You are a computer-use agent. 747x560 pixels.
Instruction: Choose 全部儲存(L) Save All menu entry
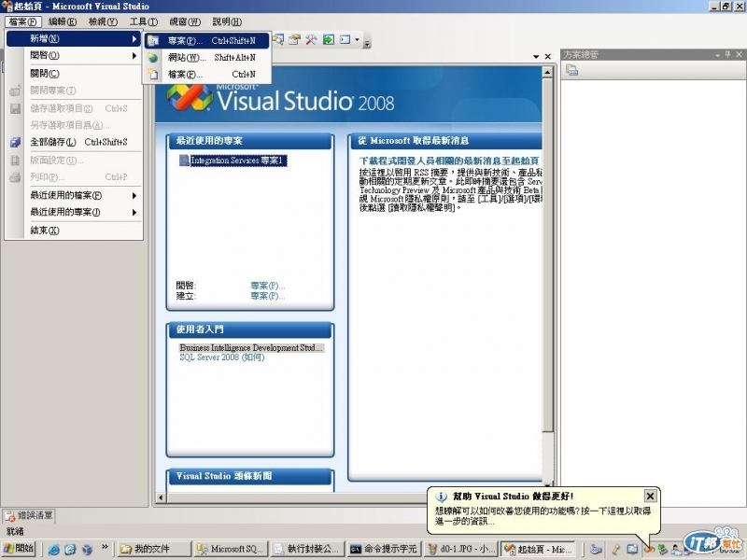(74, 142)
